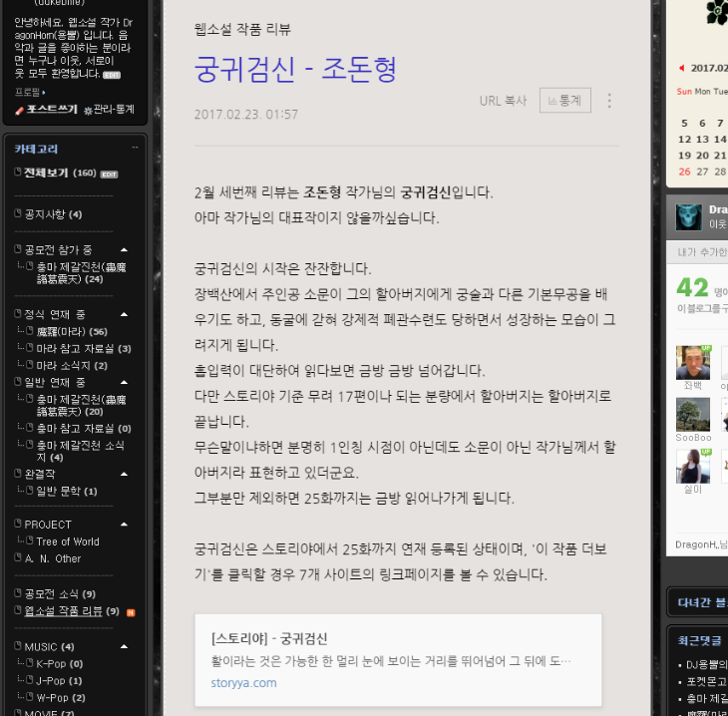The image size is (728, 716).
Task: Open K-Pop (0) subcategory
Action: click(x=60, y=664)
